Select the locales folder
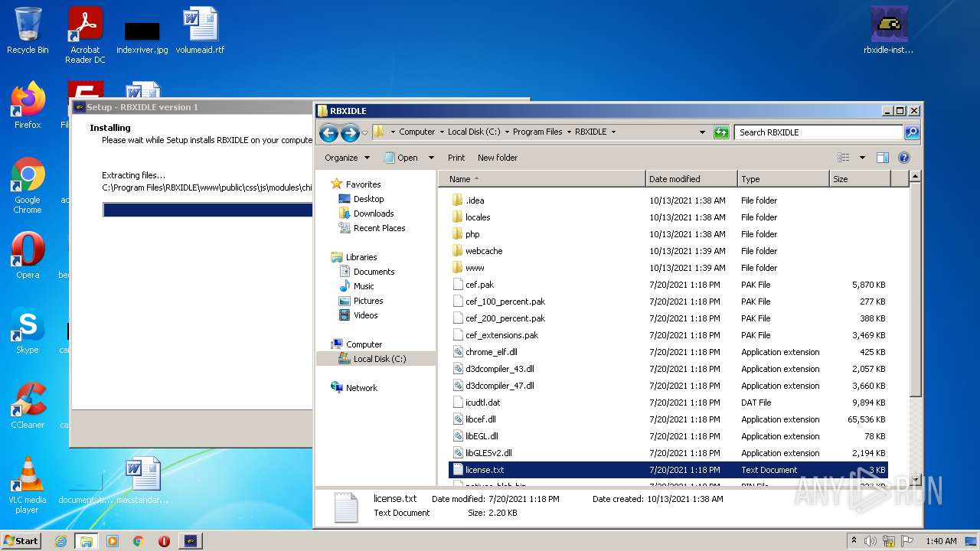The width and height of the screenshot is (980, 551). click(x=478, y=217)
